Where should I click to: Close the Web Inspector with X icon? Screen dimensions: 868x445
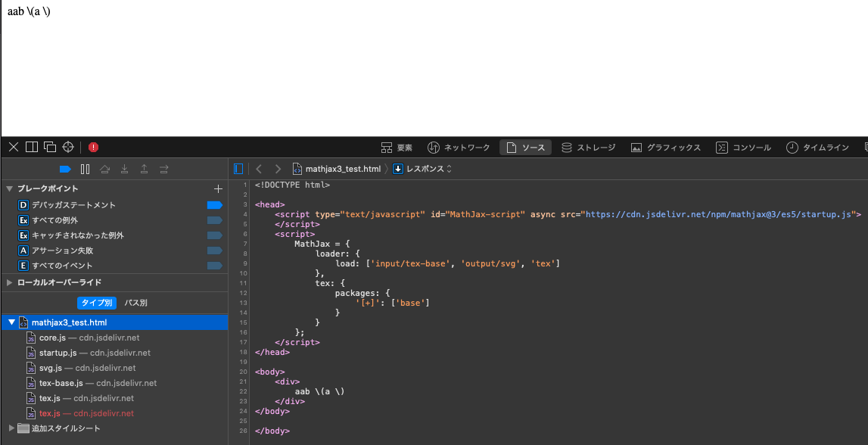[x=14, y=147]
